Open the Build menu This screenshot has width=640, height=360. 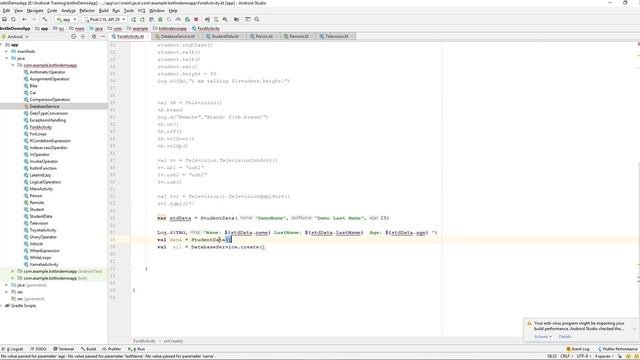104,11
